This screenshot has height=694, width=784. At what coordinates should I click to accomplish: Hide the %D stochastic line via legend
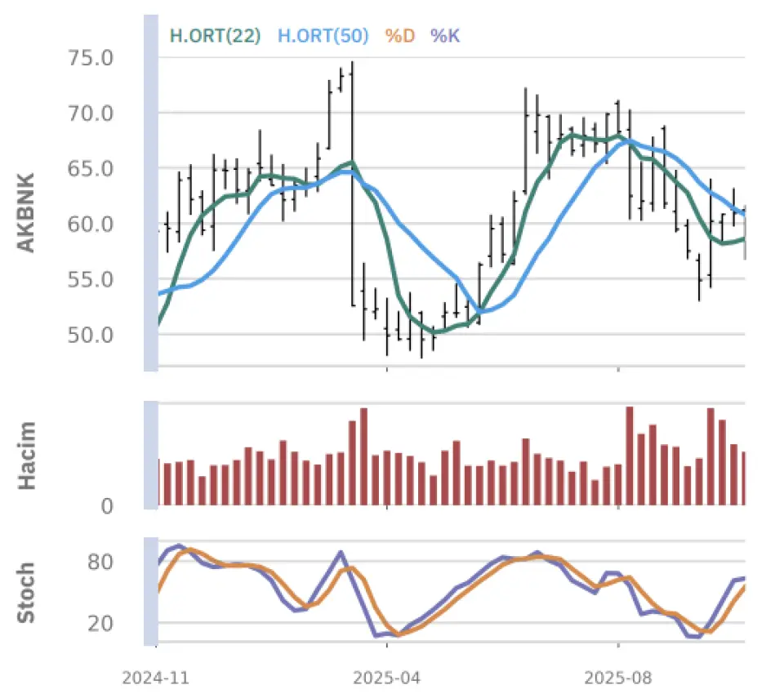pyautogui.click(x=400, y=35)
